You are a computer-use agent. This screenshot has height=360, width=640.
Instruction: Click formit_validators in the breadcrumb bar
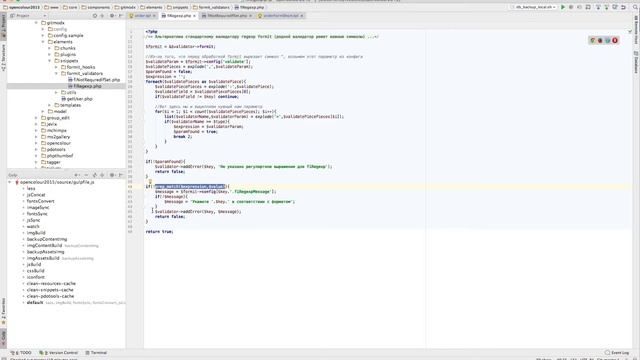coord(211,7)
